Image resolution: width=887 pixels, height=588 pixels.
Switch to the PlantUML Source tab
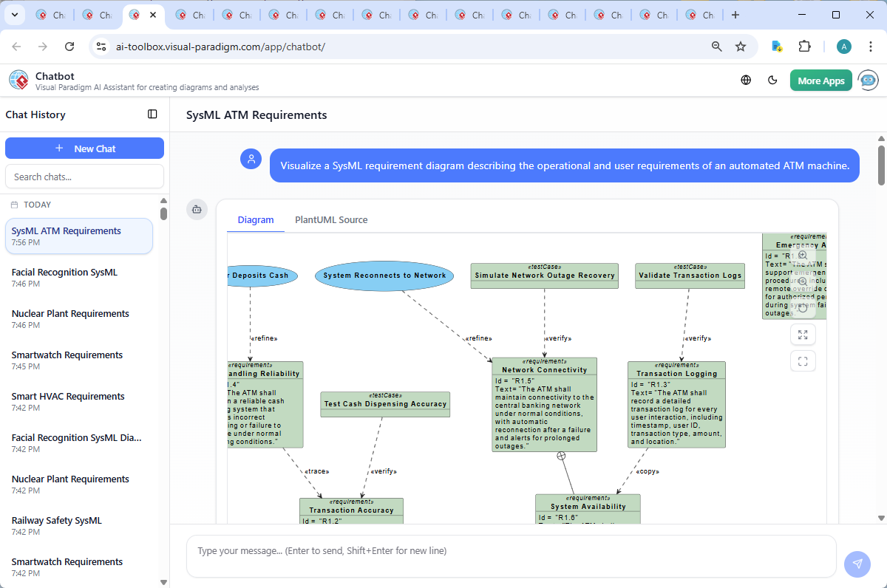331,220
